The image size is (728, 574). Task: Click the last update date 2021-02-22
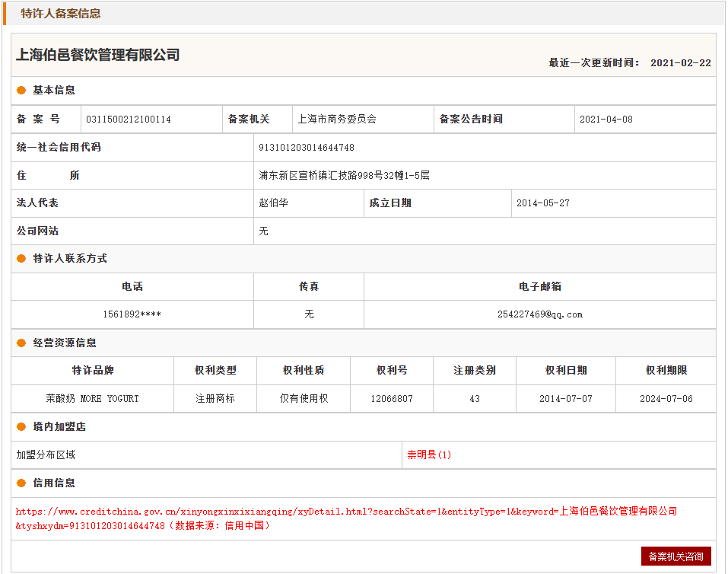[680, 63]
